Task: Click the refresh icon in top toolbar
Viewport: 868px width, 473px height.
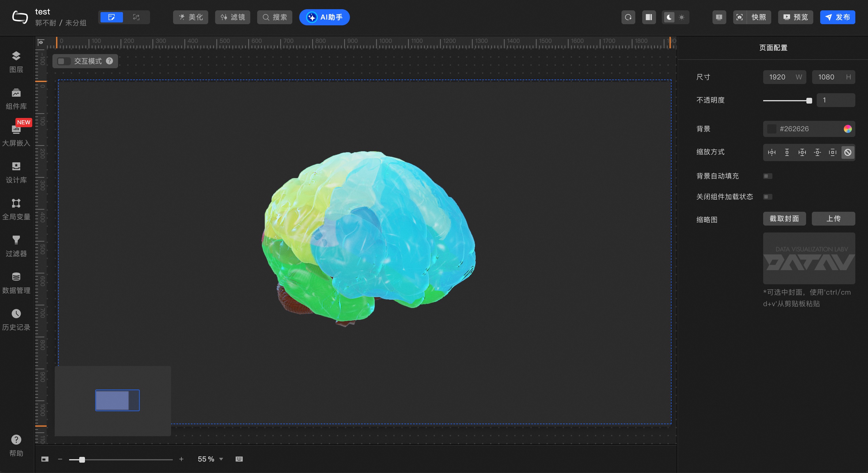Action: pos(628,17)
